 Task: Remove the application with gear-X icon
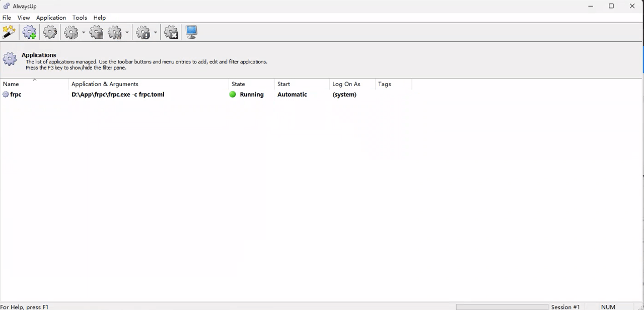click(x=171, y=32)
